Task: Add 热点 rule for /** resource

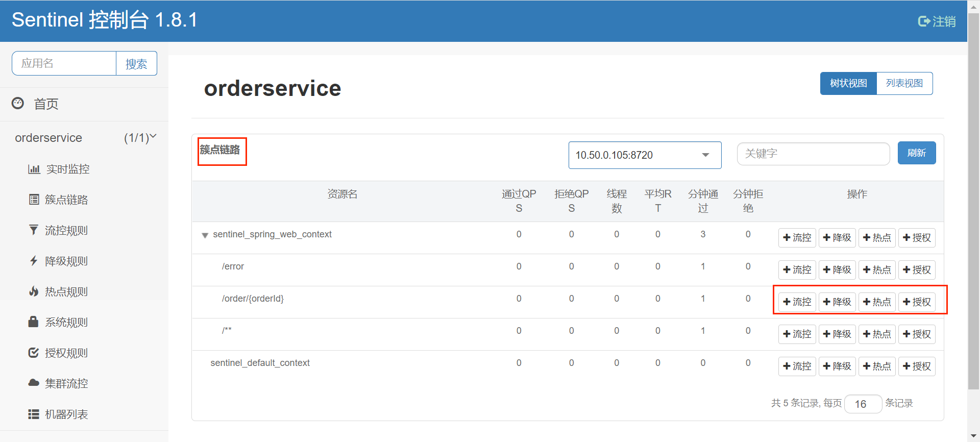Action: click(877, 334)
